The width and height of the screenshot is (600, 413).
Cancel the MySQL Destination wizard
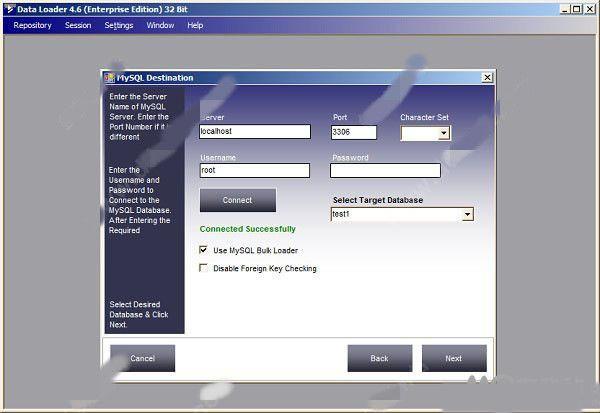(x=142, y=358)
